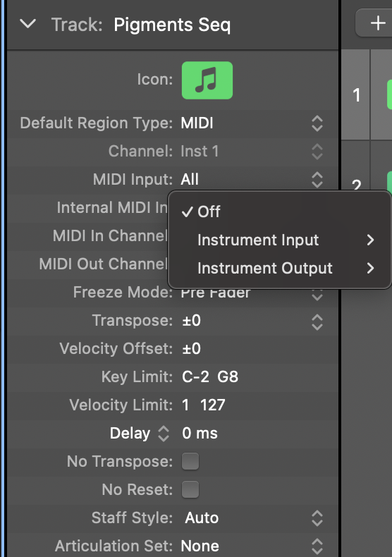Add a new track with plus button
This screenshot has width=392, height=557.
point(377,23)
